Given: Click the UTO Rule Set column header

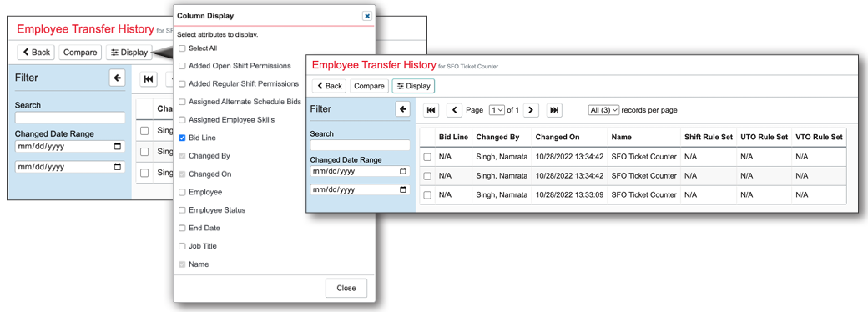Looking at the screenshot, I should tap(764, 137).
